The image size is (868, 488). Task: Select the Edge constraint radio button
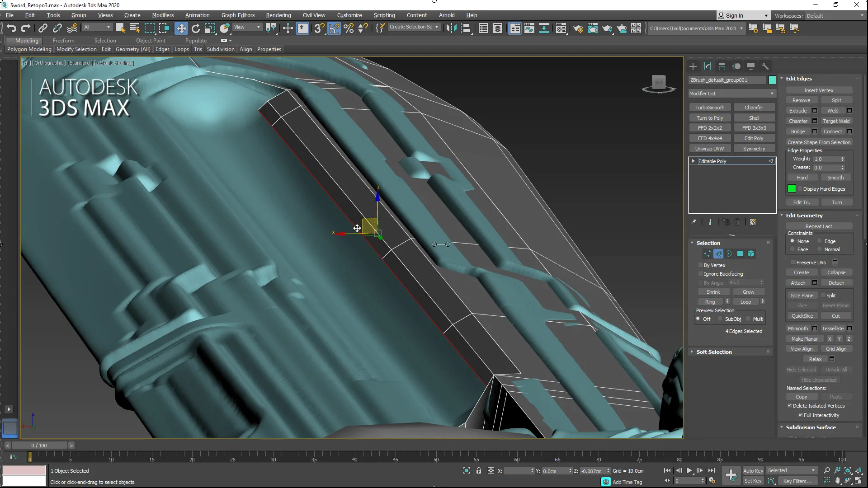[x=819, y=241]
